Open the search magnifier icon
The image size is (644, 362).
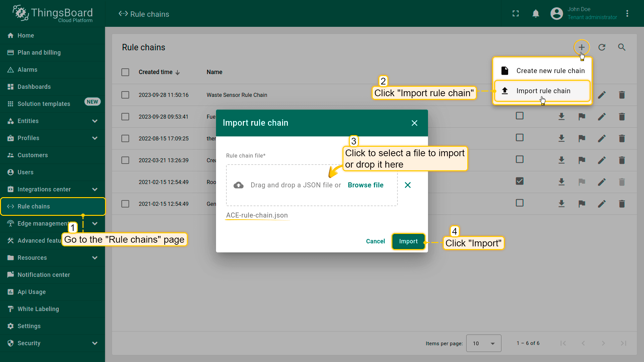click(622, 47)
